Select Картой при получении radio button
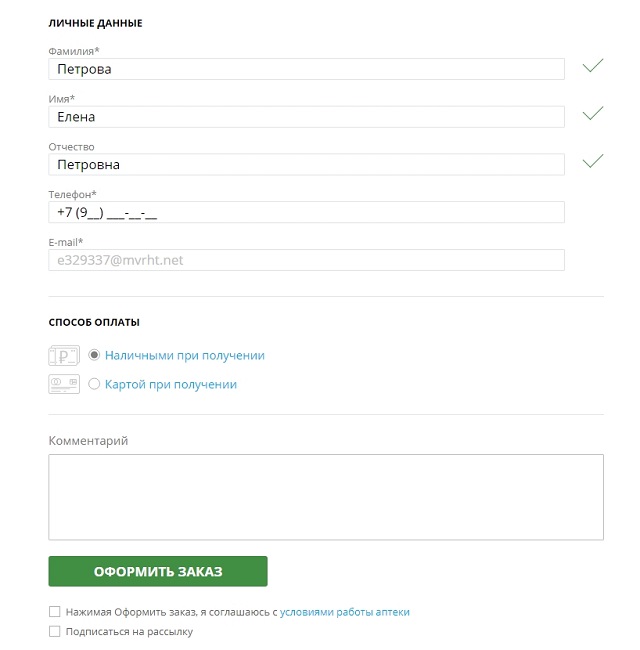 point(95,384)
